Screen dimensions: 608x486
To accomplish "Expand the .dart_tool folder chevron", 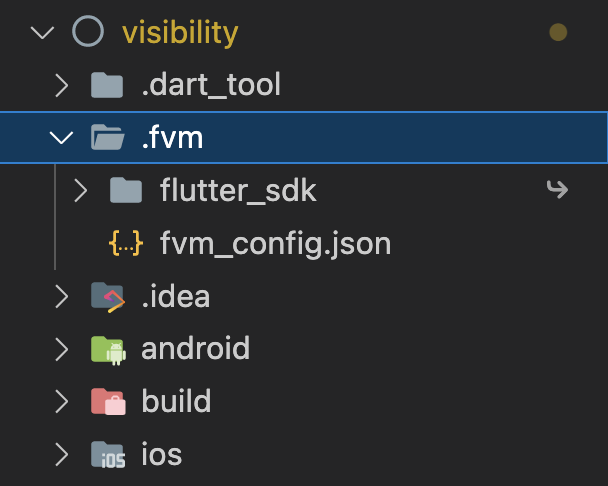I will coord(62,85).
